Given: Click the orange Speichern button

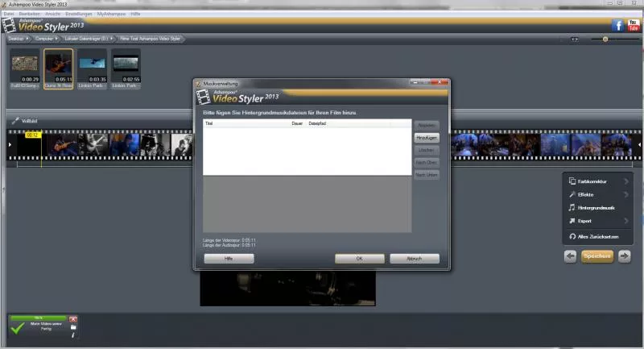Looking at the screenshot, I should tap(597, 256).
